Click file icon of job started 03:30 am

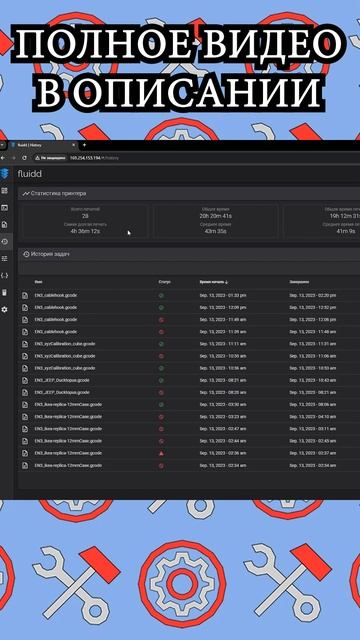tap(25, 404)
